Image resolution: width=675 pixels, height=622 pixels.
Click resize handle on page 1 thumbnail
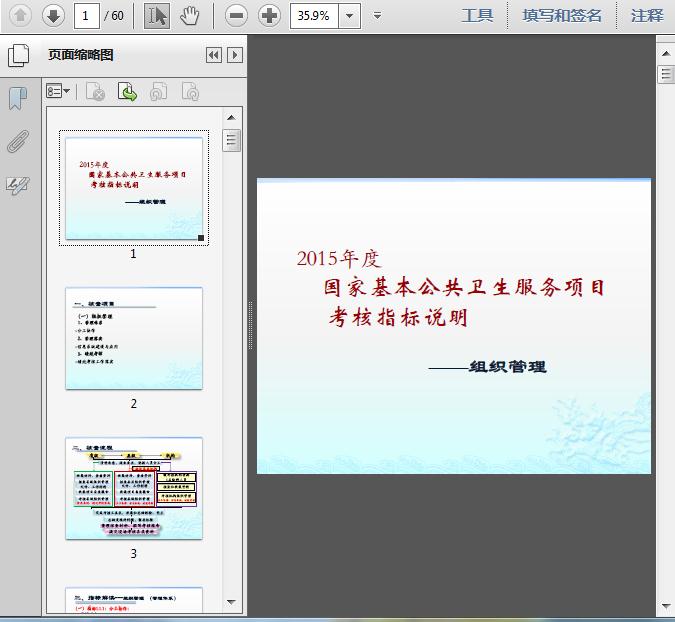(x=201, y=238)
